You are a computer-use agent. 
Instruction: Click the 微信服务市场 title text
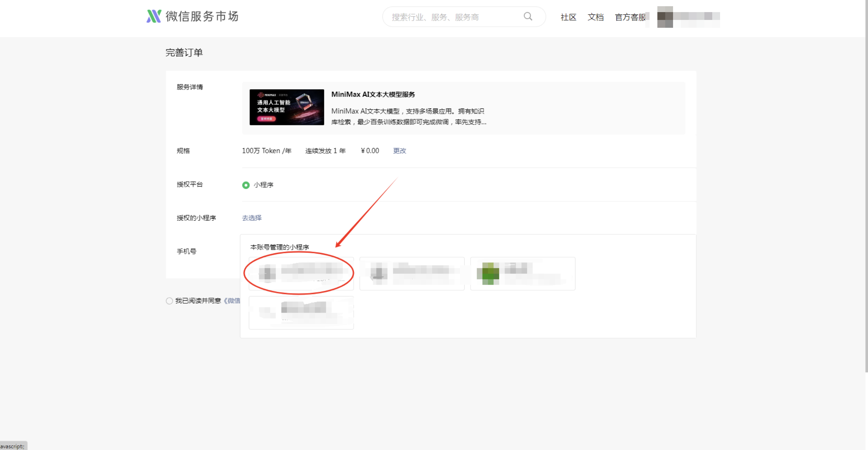[x=202, y=16]
